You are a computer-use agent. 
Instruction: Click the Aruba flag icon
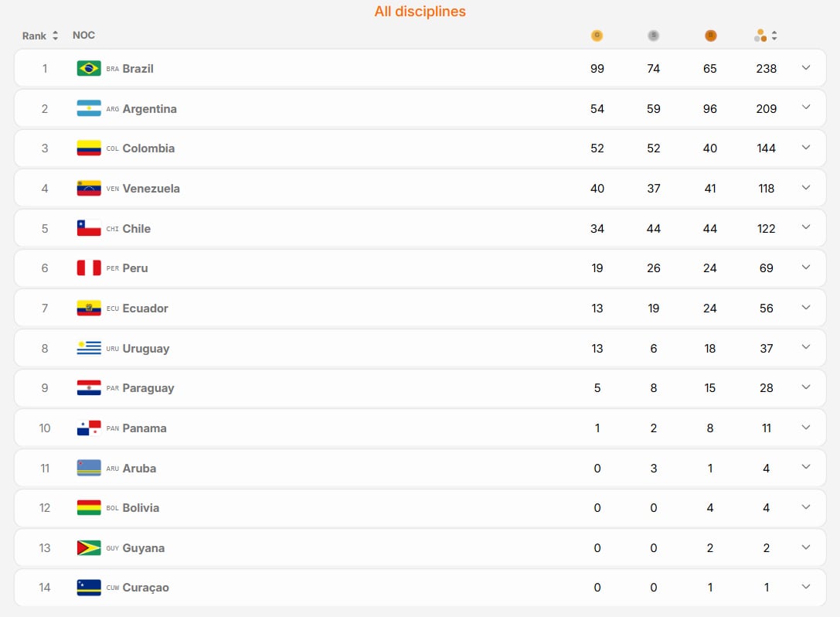pos(89,468)
